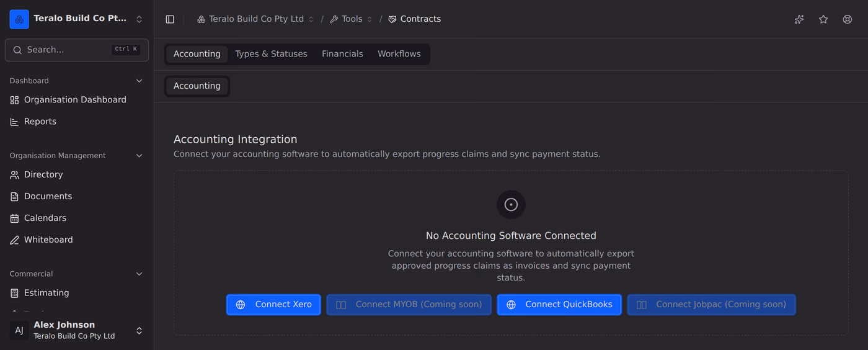The height and width of the screenshot is (350, 868).
Task: Click the Organisation Dashboard grid icon
Action: [x=15, y=100]
